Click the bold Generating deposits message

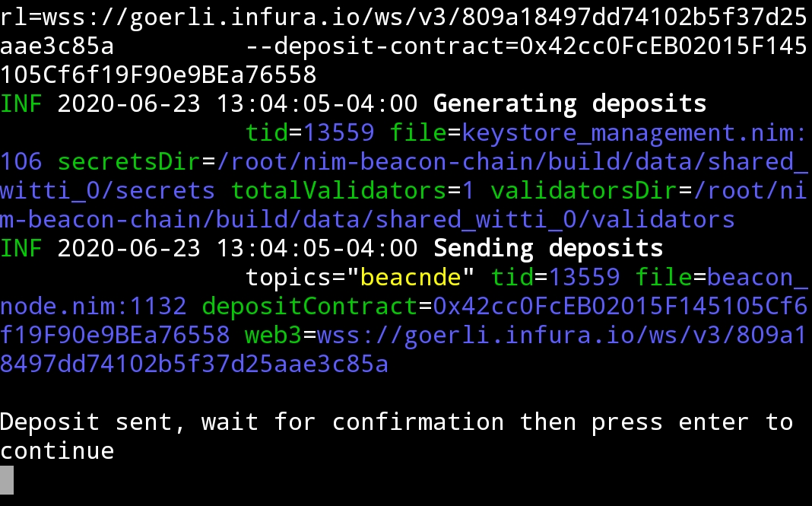569,103
